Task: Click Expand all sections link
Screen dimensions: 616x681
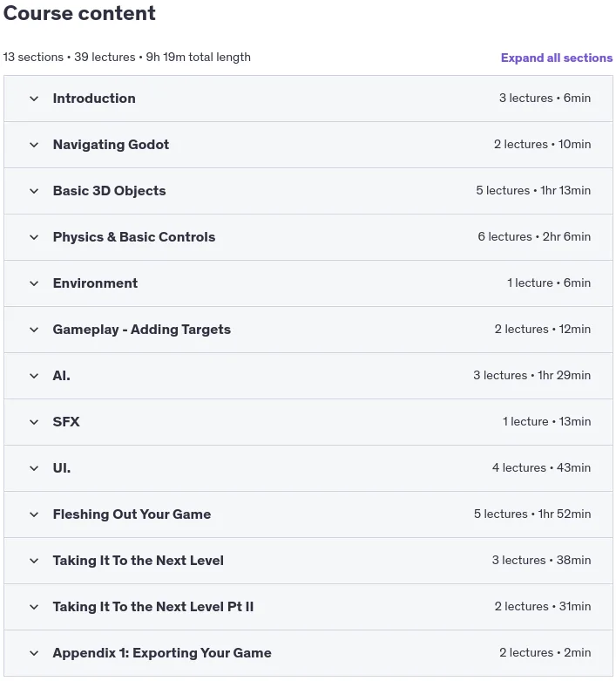Action: 557,58
